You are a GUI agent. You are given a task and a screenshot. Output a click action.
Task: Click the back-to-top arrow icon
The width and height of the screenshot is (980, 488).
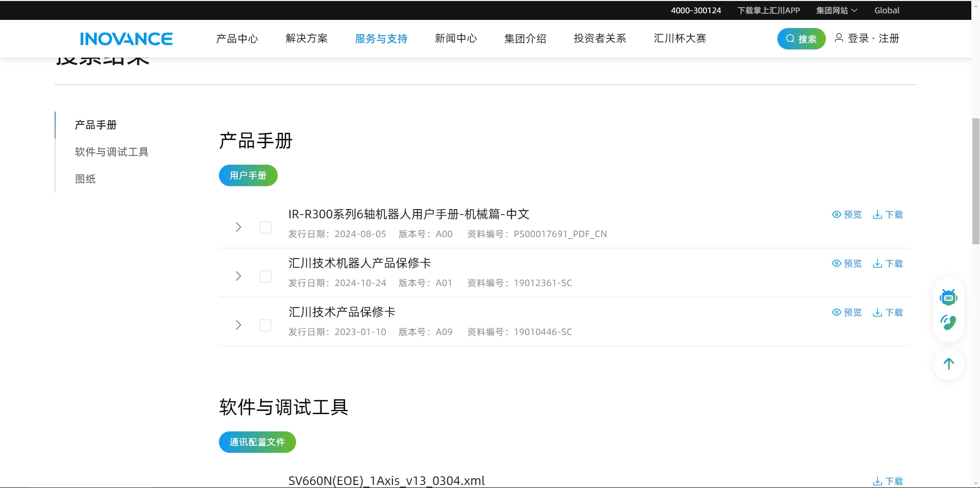(948, 364)
